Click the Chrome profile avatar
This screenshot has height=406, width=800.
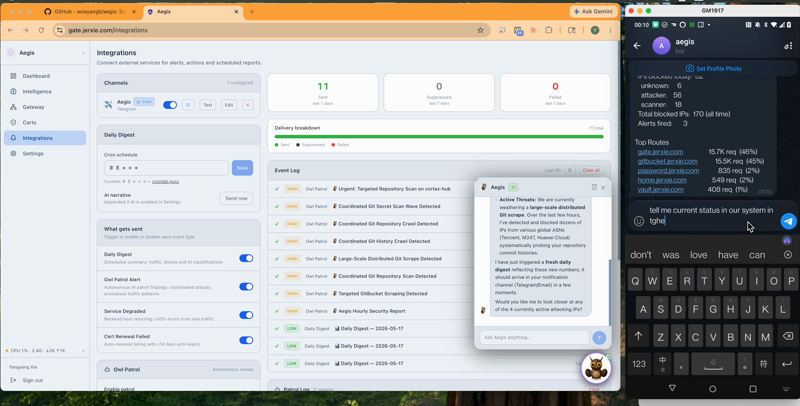pyautogui.click(x=594, y=30)
